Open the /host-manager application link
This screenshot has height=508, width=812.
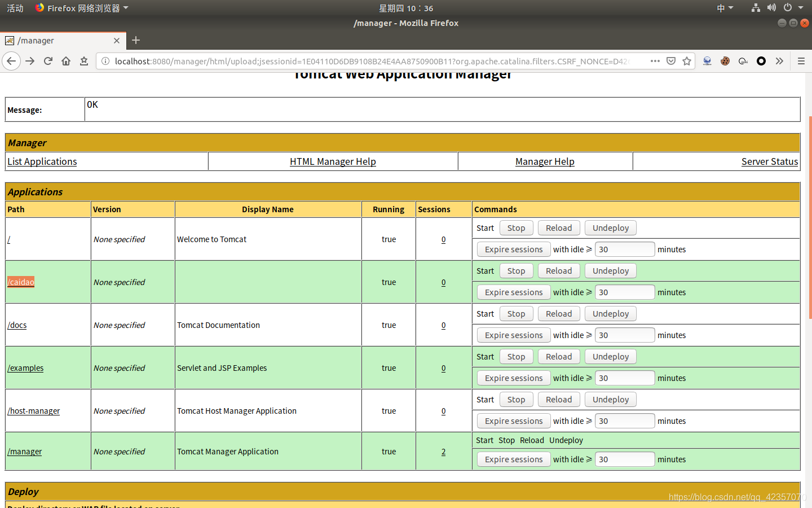[34, 411]
